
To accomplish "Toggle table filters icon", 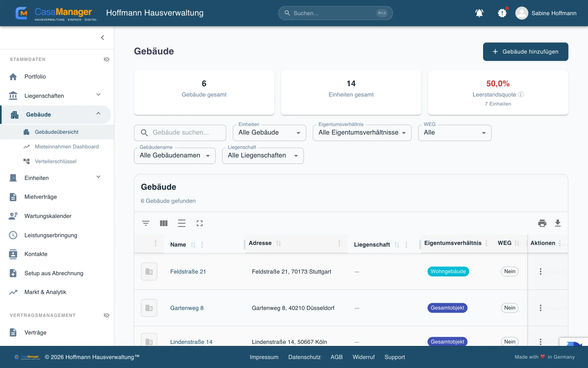I will point(146,223).
